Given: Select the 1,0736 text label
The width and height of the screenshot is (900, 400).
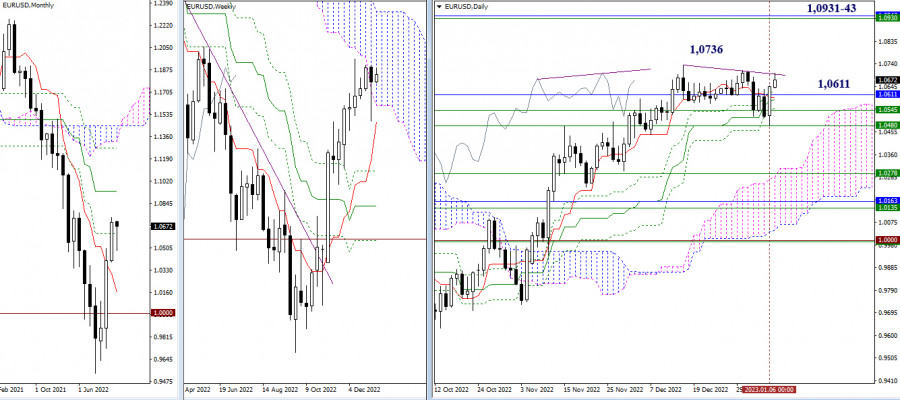Looking at the screenshot, I should coord(706,49).
